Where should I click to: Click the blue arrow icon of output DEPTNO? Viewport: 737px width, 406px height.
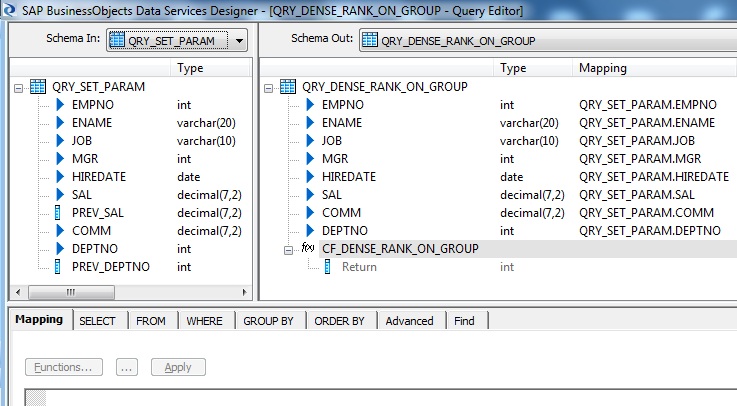tap(310, 231)
